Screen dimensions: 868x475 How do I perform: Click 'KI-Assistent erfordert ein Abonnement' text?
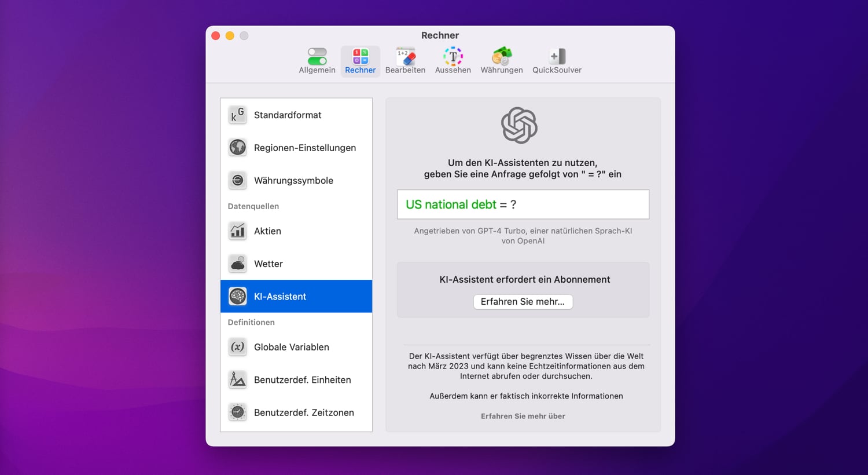coord(525,279)
